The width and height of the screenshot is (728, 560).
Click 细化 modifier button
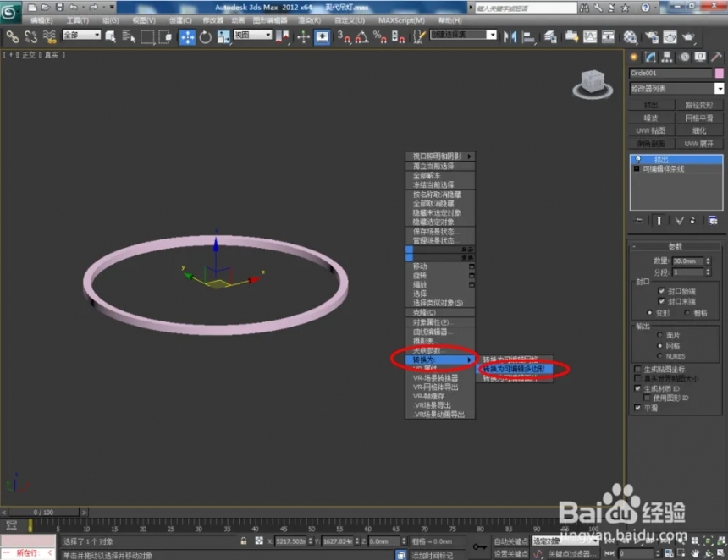pos(699,131)
